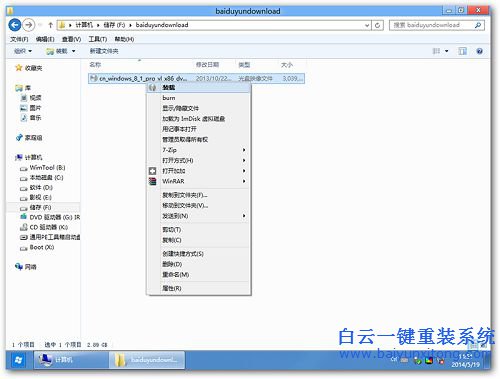Choose 删除(D) in context menu
Image resolution: width=500 pixels, height=379 pixels.
point(199,264)
